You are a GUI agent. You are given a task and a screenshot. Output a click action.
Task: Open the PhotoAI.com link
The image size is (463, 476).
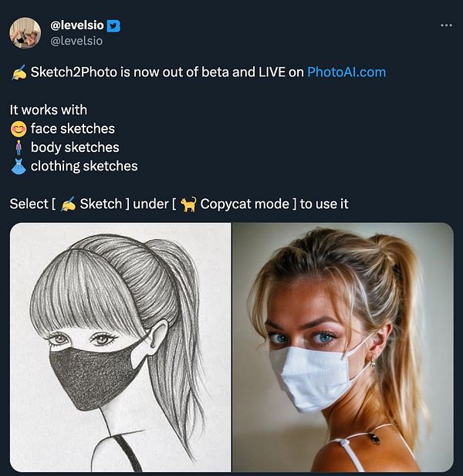tap(346, 73)
